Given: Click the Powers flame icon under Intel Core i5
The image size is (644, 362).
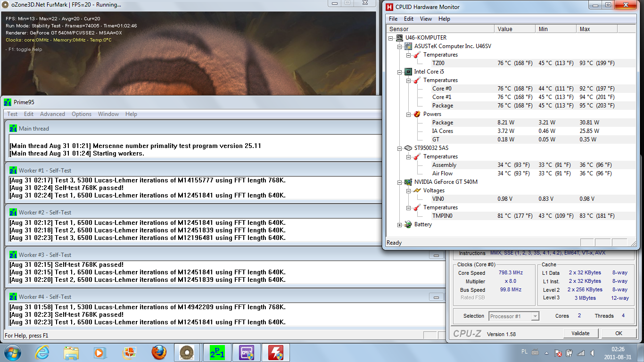Looking at the screenshot, I should [417, 114].
